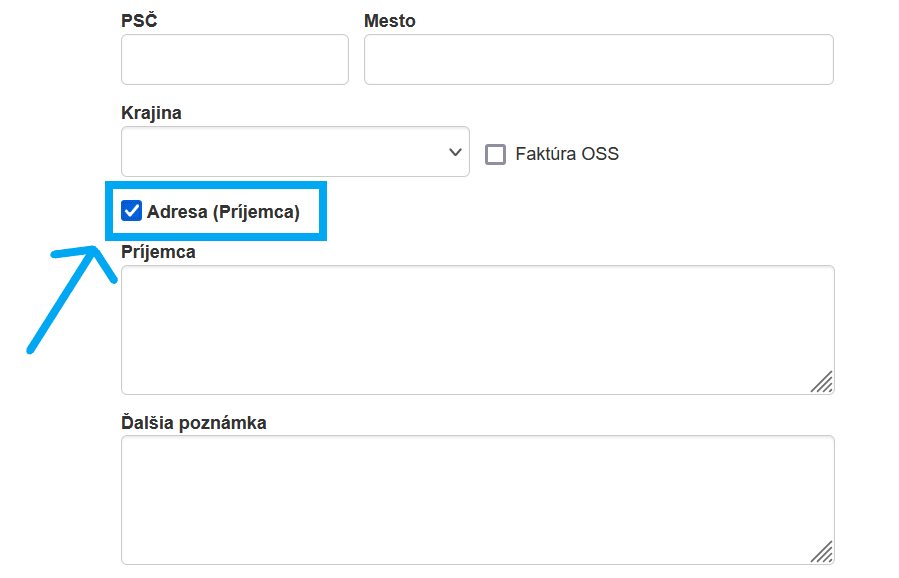Viewport: 899px width, 578px height.
Task: Click the blue highlight frame border
Action: tap(215, 186)
